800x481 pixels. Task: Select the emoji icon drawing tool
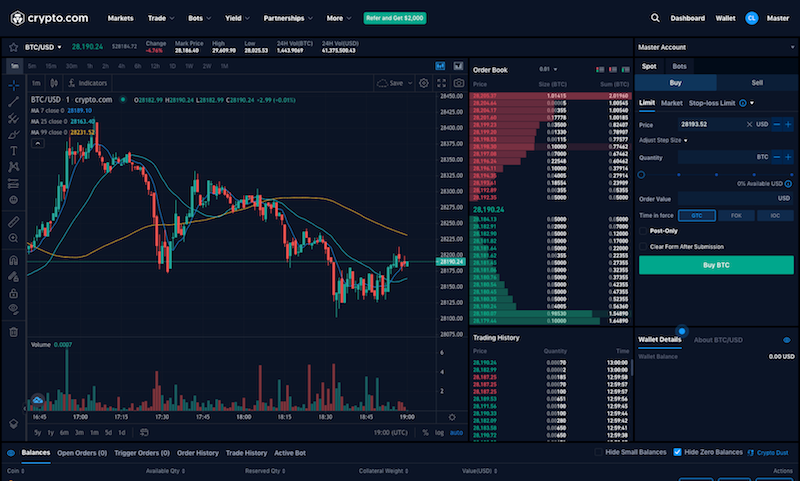14,200
